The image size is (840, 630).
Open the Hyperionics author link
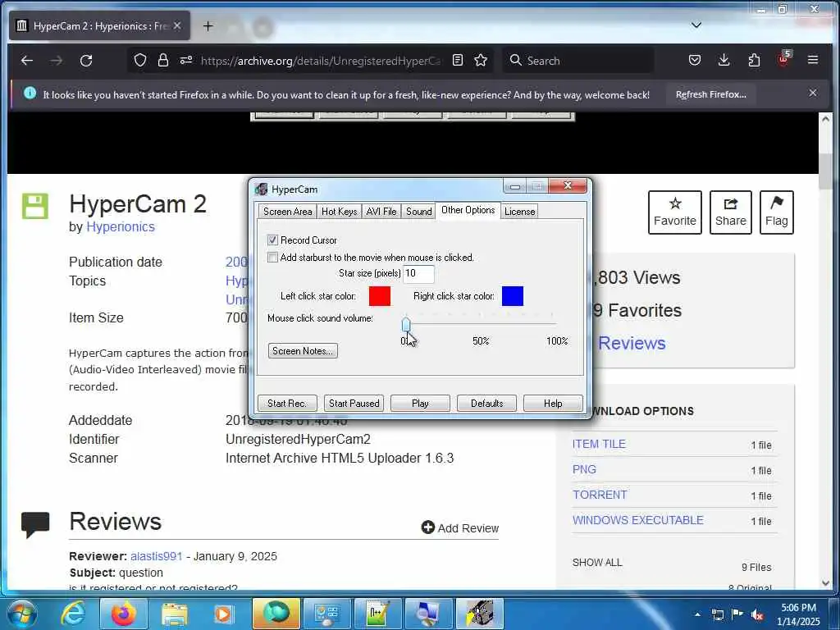121,226
